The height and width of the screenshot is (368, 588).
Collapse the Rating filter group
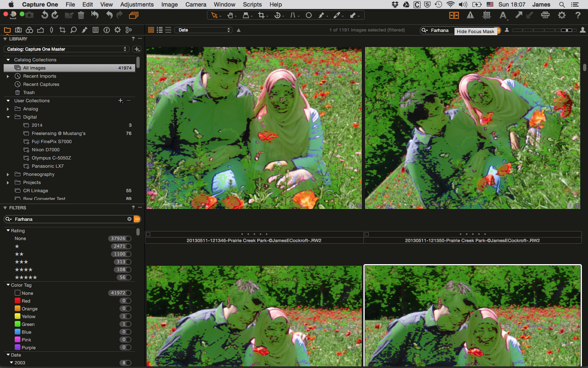[8, 231]
